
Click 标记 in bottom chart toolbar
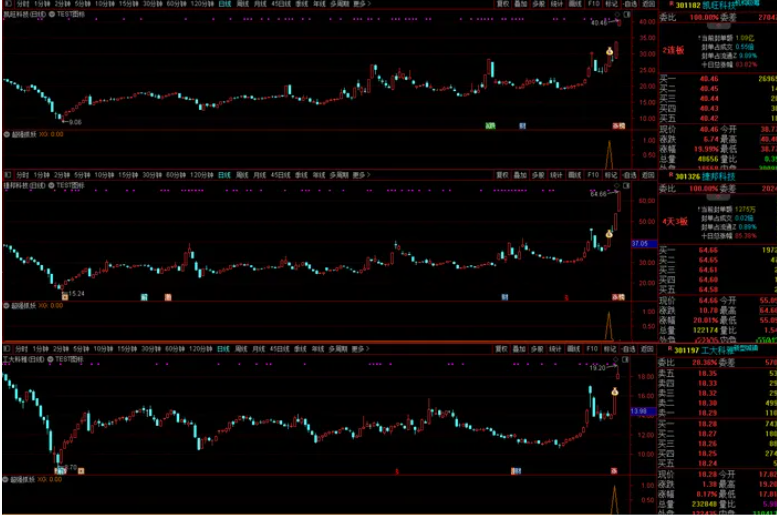pyautogui.click(x=611, y=350)
